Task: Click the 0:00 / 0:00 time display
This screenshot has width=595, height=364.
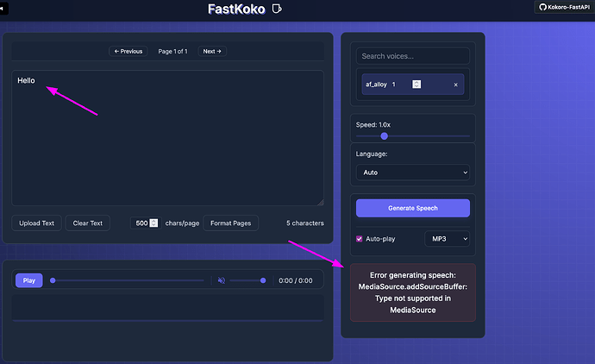Action: pyautogui.click(x=296, y=280)
